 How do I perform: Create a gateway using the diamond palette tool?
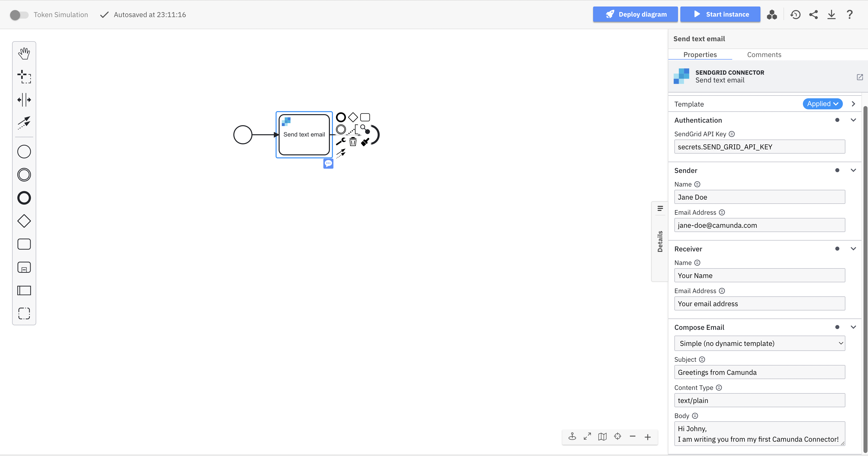(24, 221)
